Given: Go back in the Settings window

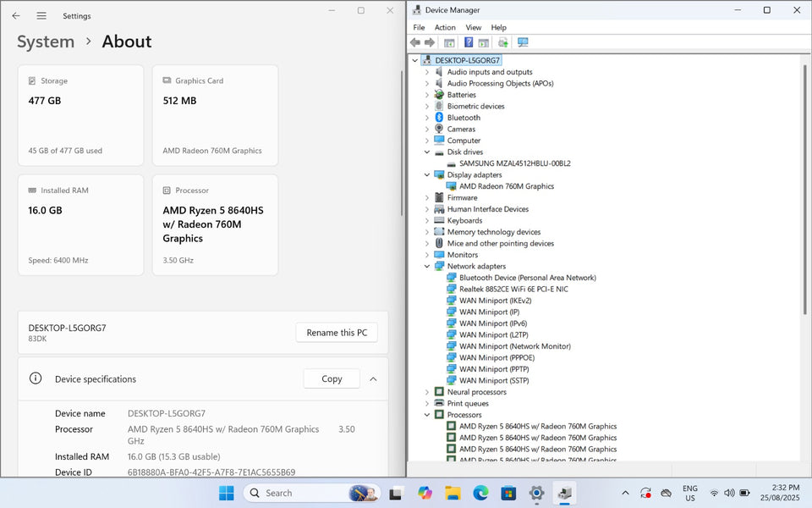Looking at the screenshot, I should pos(16,16).
